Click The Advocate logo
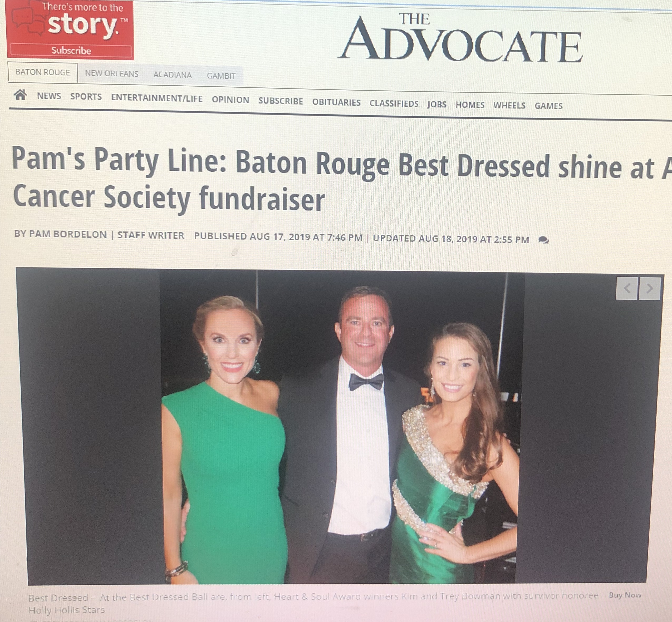Screen dimensions: 672x622 (x=461, y=38)
